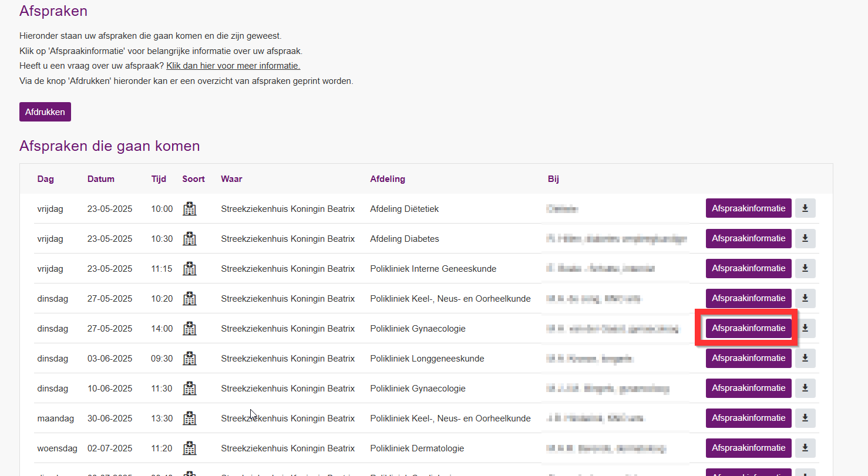868x476 pixels.
Task: Click Streekziekenhuis Koningin Beatrix in the Diëtetiek row
Action: coord(288,209)
